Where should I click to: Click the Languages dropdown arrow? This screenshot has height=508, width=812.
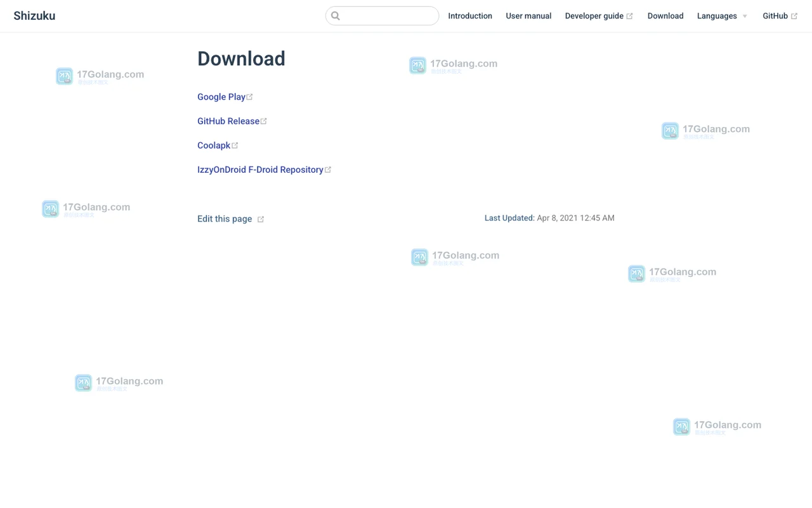click(745, 17)
